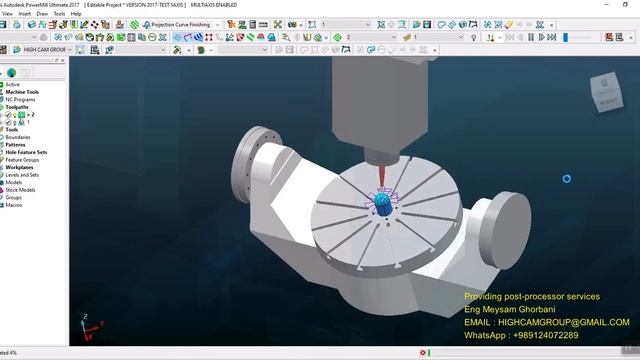
Task: Click the red stop icon in status bar
Action: click(423, 353)
